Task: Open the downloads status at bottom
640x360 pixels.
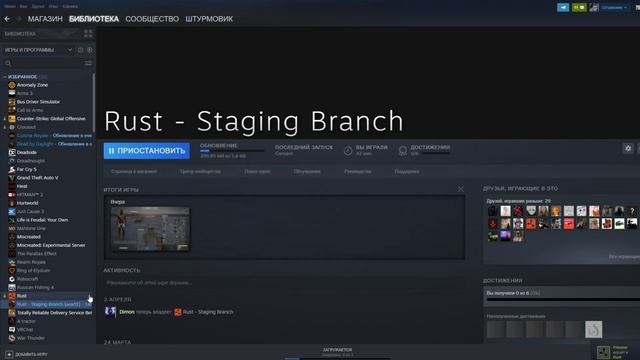Action: (337, 352)
